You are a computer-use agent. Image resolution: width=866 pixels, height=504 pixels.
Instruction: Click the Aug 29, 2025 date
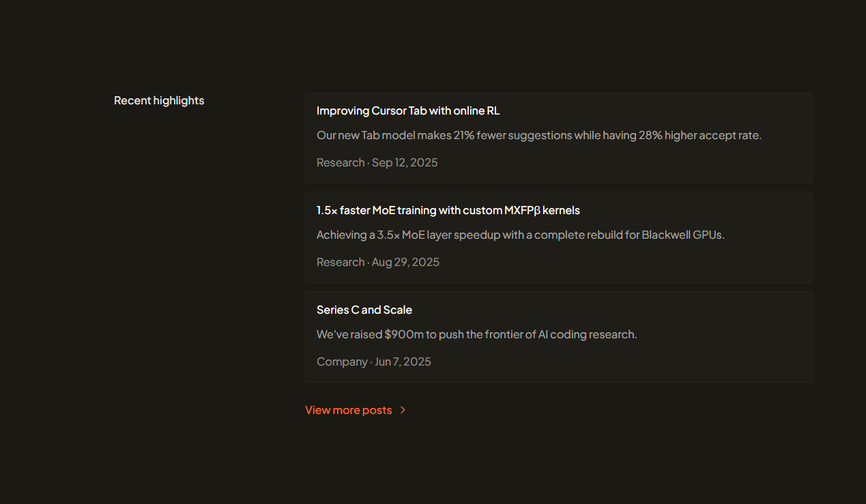[405, 262]
